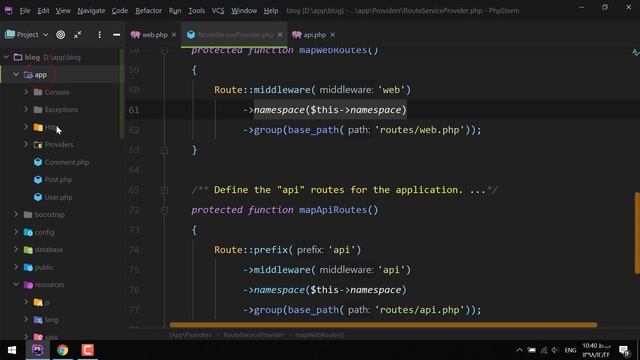
Task: Open the Edit menu
Action: click(x=43, y=11)
